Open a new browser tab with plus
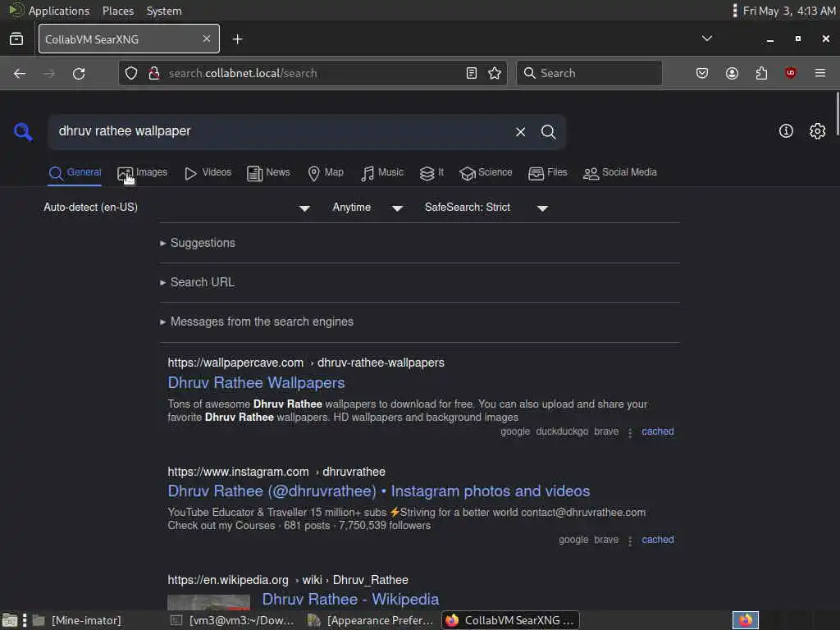 (x=237, y=39)
